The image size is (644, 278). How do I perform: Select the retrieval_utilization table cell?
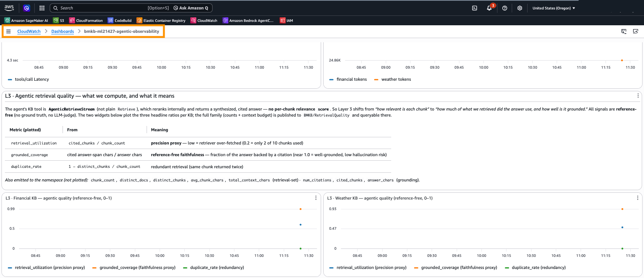(x=34, y=143)
